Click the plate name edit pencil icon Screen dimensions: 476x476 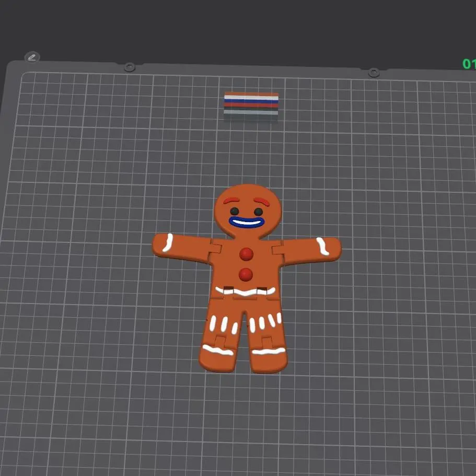[x=32, y=57]
